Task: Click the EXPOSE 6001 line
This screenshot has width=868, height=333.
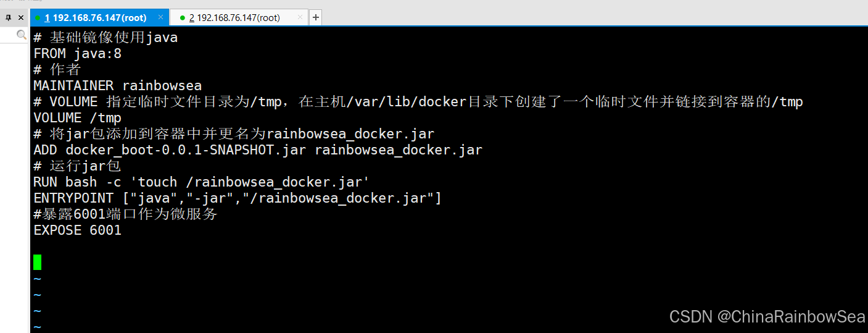Action: pos(78,230)
